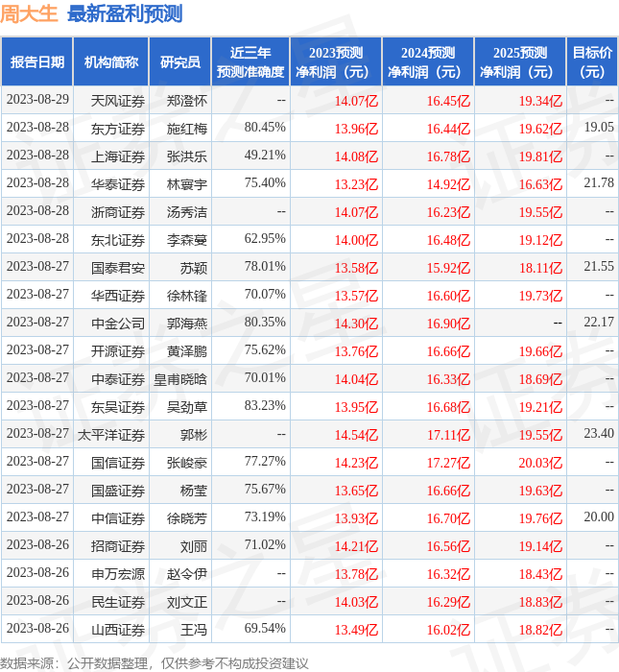Viewport: 619px width, 672px height.
Task: Click the 2025预测净利润 column header
Action: (x=520, y=62)
